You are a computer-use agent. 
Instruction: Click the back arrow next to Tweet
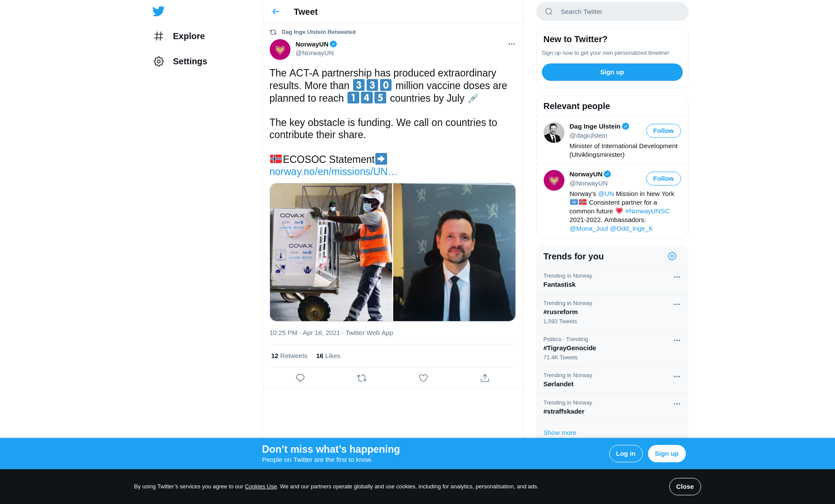tap(276, 12)
